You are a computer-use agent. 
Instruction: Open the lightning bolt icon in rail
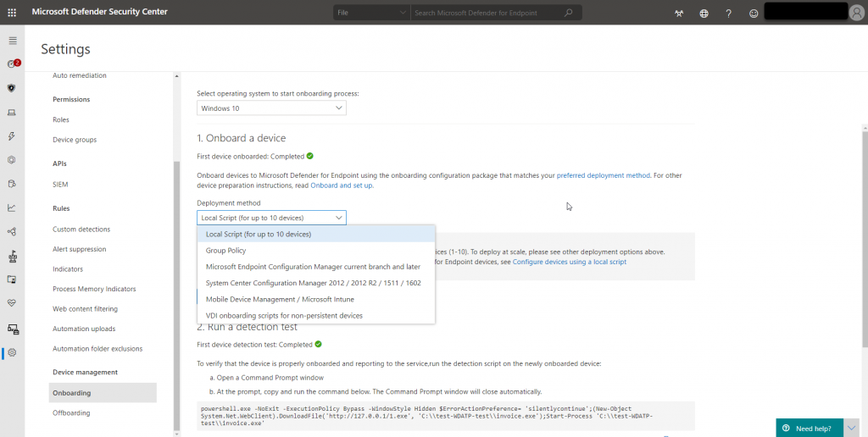12,136
